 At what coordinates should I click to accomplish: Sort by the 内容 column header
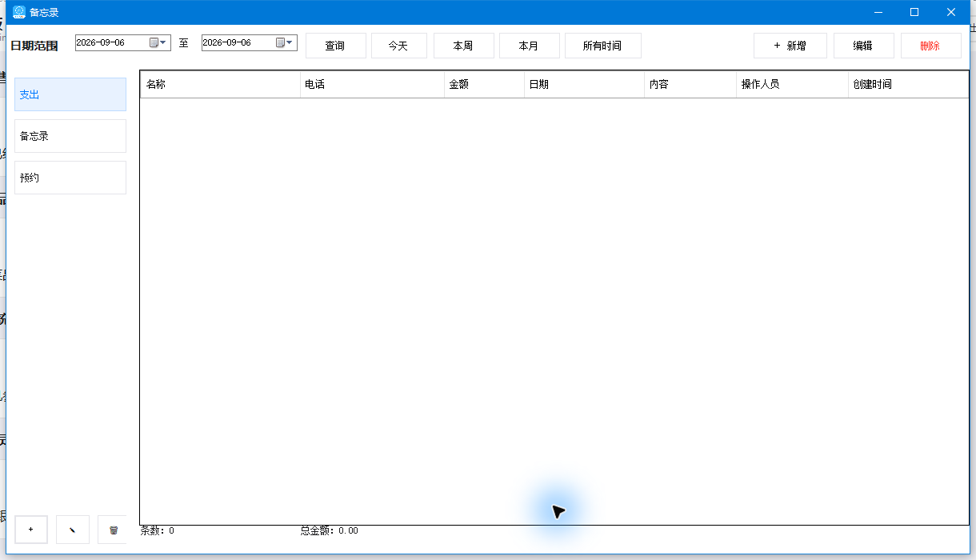tap(690, 84)
